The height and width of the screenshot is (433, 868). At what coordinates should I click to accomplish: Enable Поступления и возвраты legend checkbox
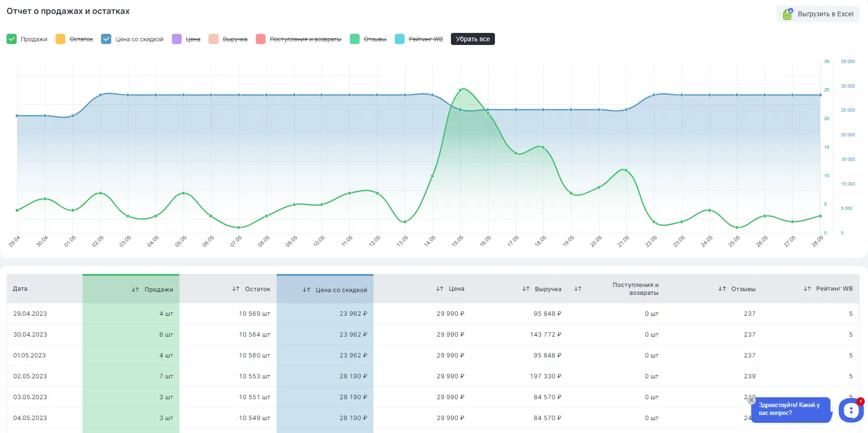(261, 39)
